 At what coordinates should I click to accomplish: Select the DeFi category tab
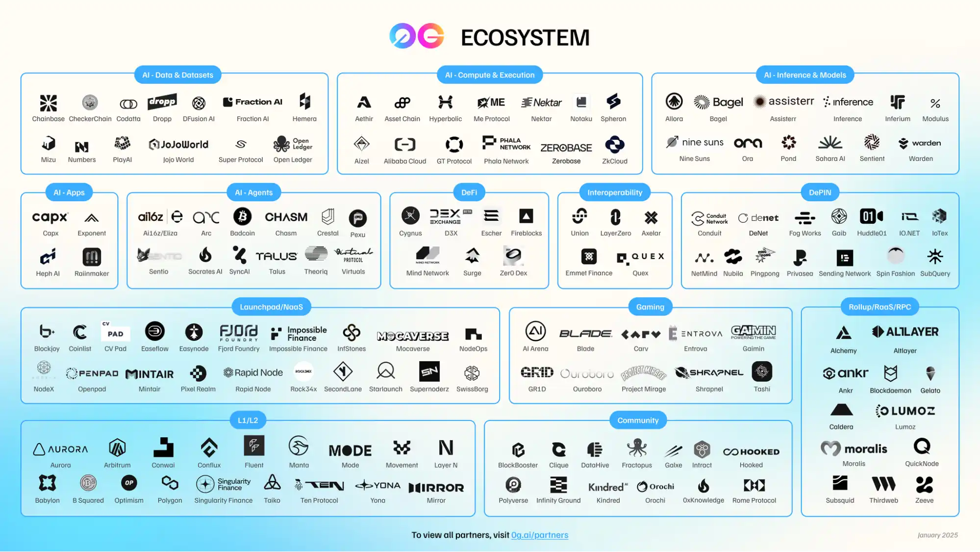point(469,192)
